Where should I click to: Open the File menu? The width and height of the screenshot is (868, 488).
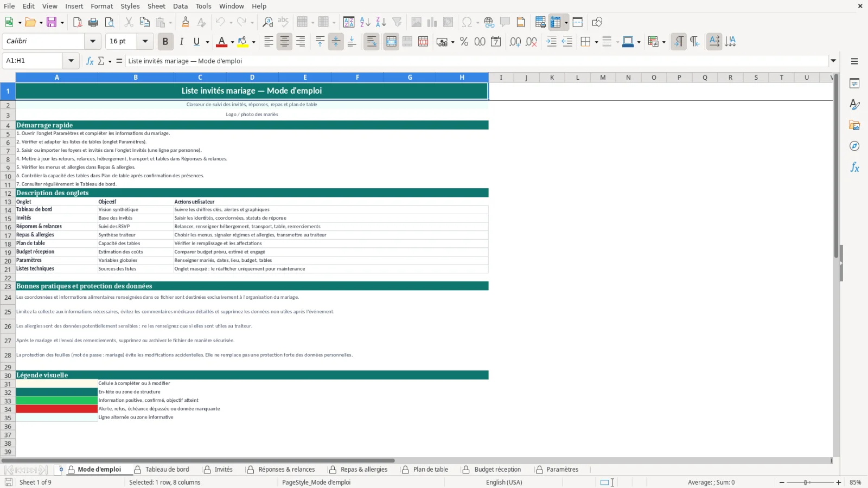[9, 6]
